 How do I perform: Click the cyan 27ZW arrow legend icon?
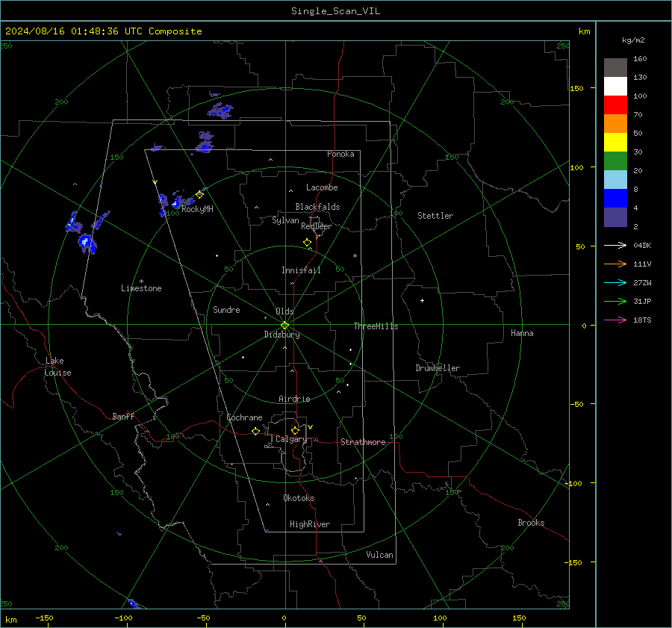click(615, 282)
